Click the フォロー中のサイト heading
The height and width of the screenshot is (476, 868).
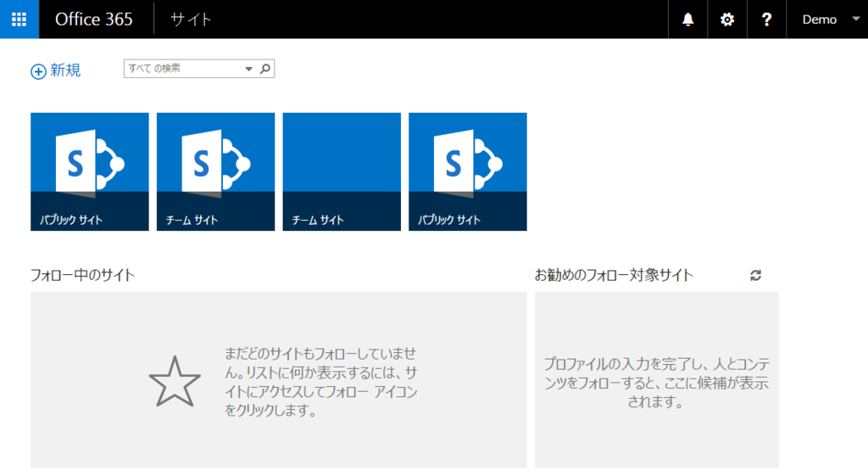(82, 276)
